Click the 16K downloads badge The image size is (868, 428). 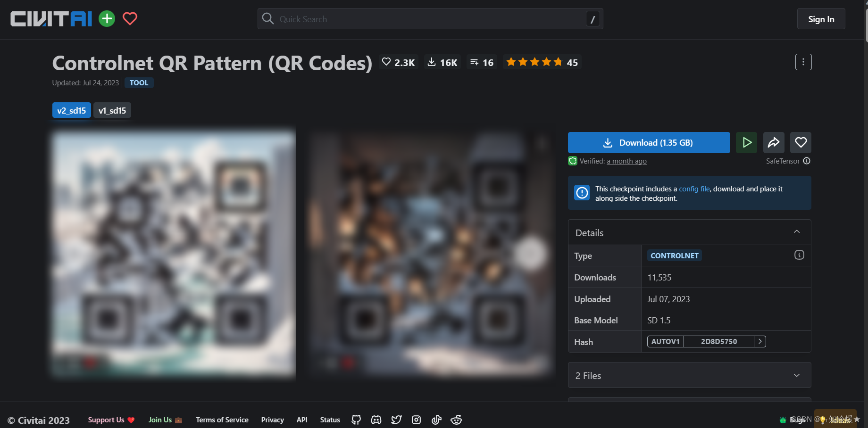click(442, 62)
